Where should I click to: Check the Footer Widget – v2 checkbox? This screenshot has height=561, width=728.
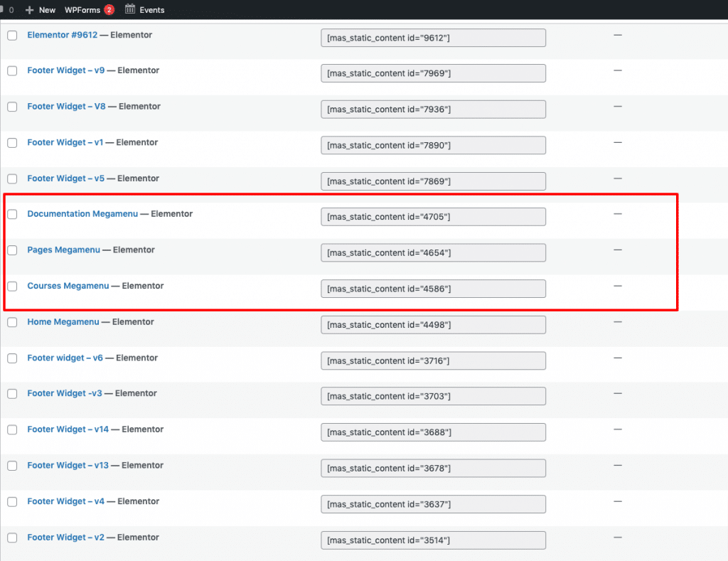click(x=12, y=538)
